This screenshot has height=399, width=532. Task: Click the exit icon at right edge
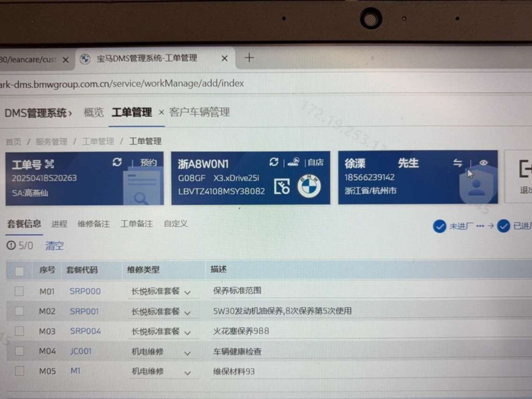coord(525,169)
